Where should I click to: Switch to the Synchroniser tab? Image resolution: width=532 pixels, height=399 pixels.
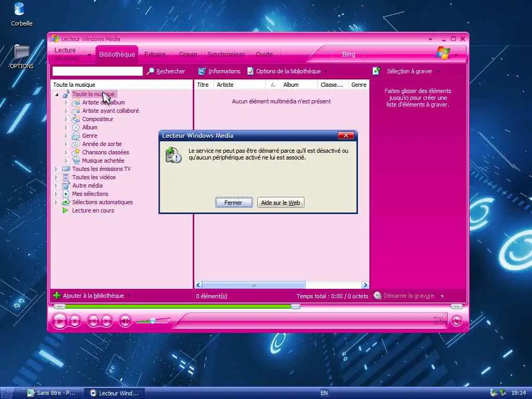point(226,54)
